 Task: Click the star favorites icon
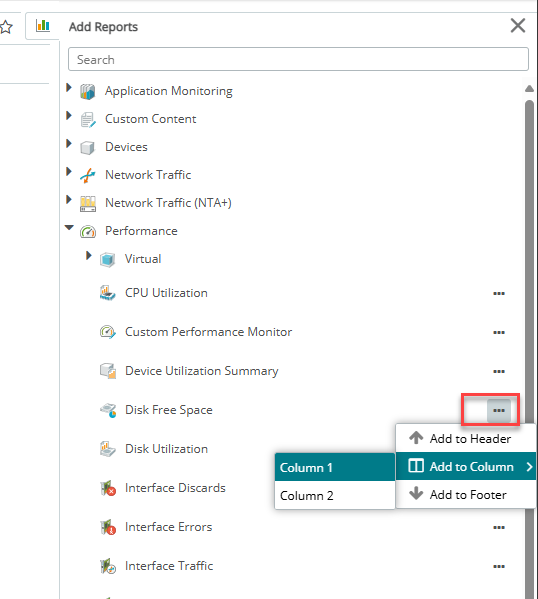pyautogui.click(x=6, y=27)
